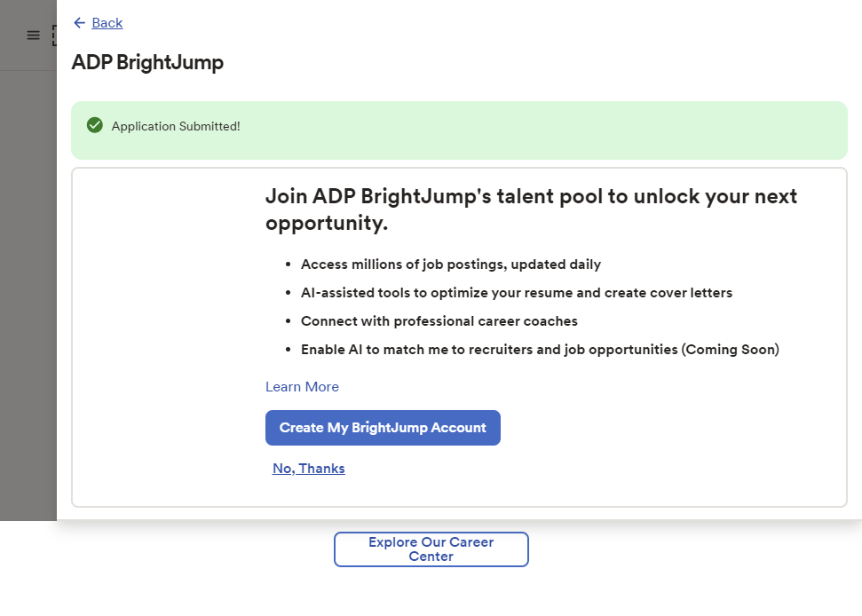Screen dimensions: 862x616
Task: Select the Enable AI to match bullet
Action: click(488, 350)
